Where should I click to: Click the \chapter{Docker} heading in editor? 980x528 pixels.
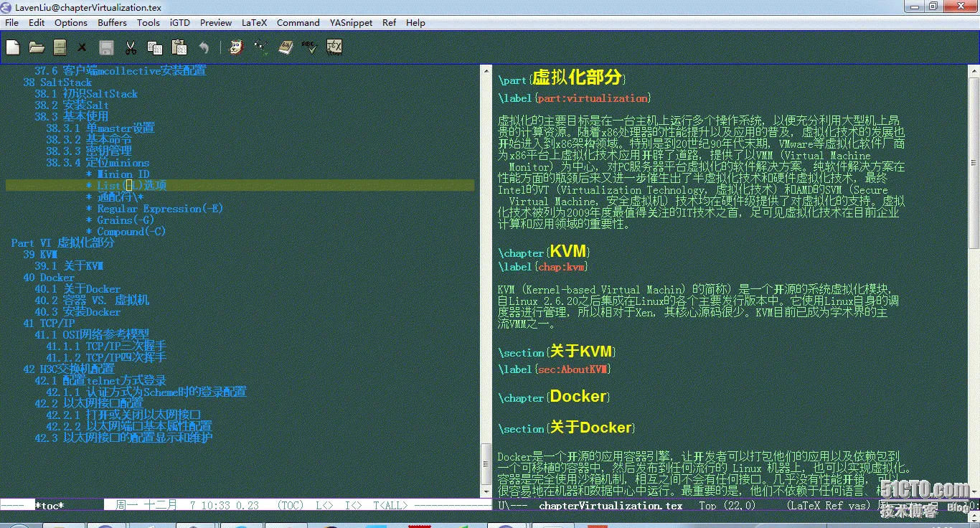pyautogui.click(x=555, y=397)
